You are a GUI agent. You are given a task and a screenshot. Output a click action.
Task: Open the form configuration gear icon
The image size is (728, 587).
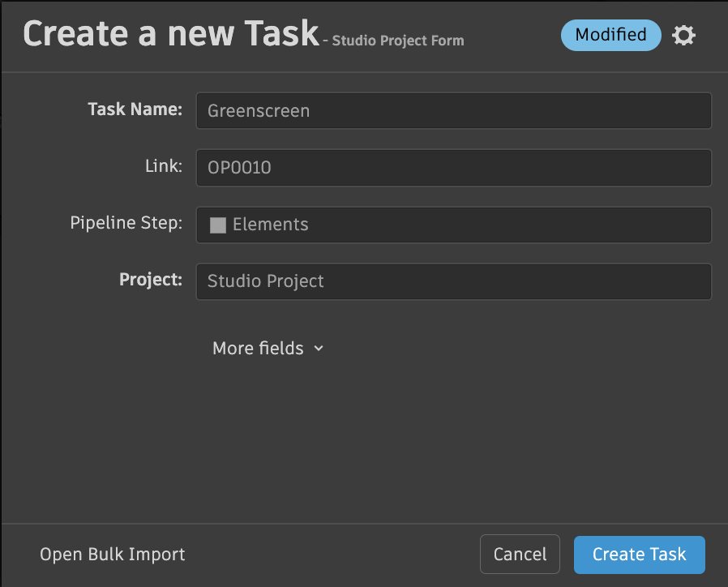pyautogui.click(x=684, y=36)
